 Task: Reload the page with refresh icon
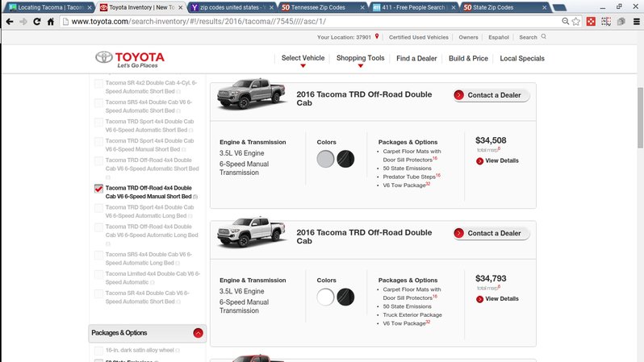pos(37,22)
